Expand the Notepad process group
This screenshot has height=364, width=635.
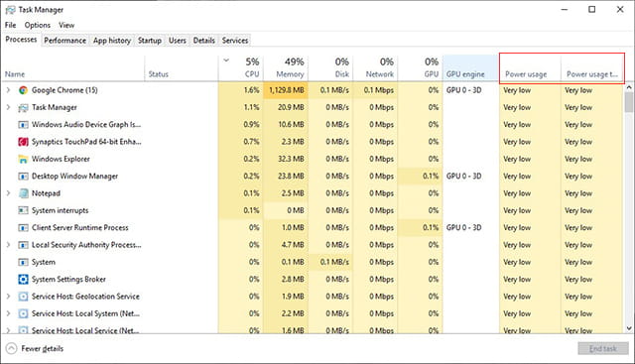point(8,193)
